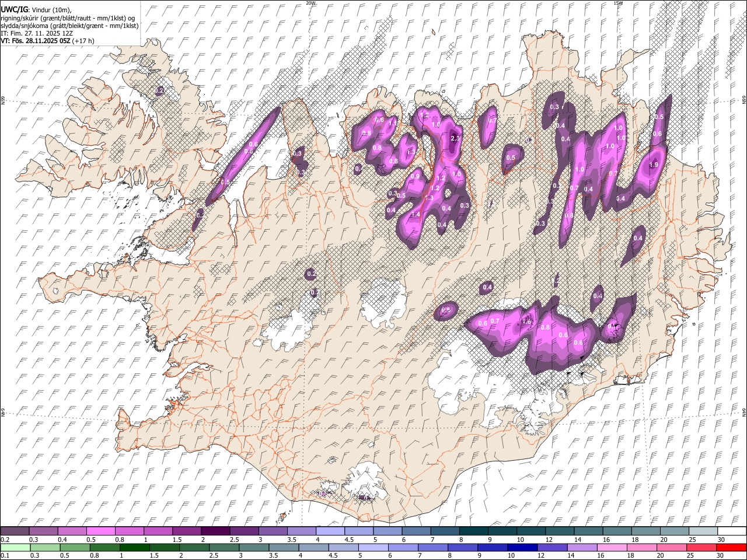Pick the top legend swatch between 0.4 and 0.5
747x560 pixels.
72,531
